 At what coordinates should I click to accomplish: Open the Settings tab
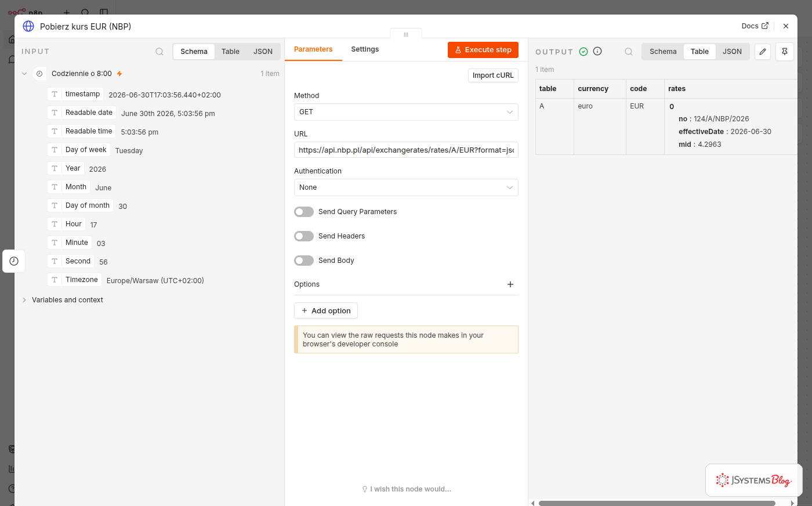tap(365, 49)
